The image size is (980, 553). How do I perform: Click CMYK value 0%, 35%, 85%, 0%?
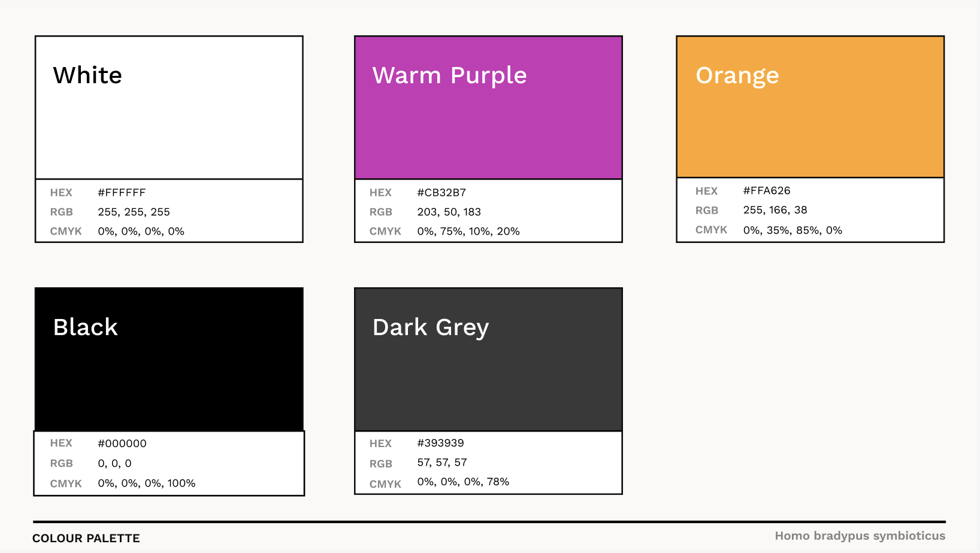[793, 230]
